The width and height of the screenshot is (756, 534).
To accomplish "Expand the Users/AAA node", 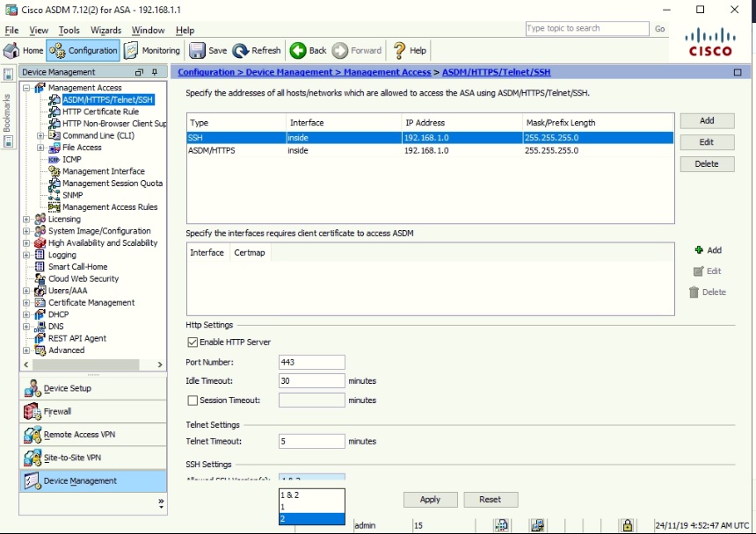I will pyautogui.click(x=26, y=291).
